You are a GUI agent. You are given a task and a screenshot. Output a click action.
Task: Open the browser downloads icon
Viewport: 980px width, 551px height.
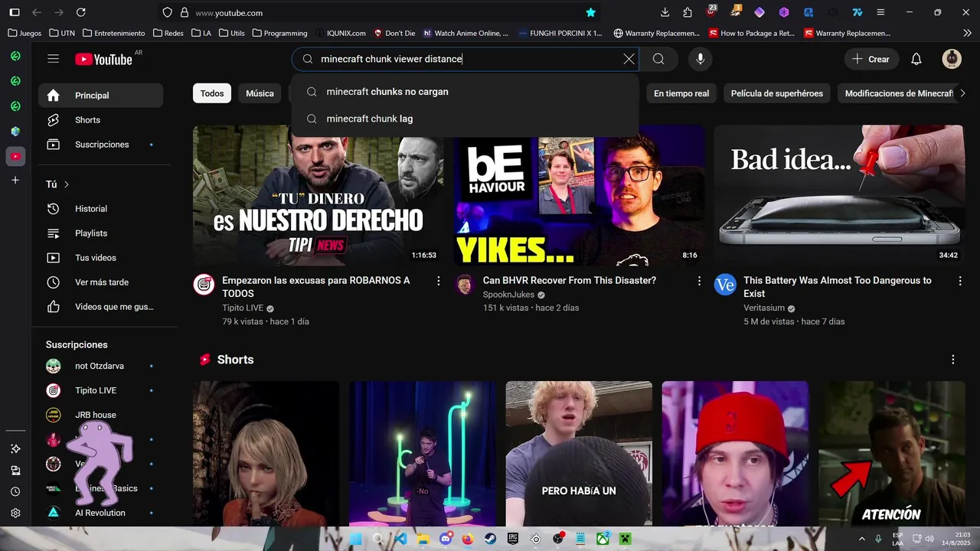point(665,12)
